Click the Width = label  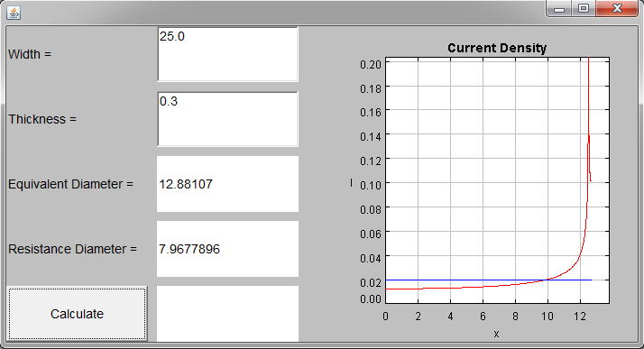point(30,54)
